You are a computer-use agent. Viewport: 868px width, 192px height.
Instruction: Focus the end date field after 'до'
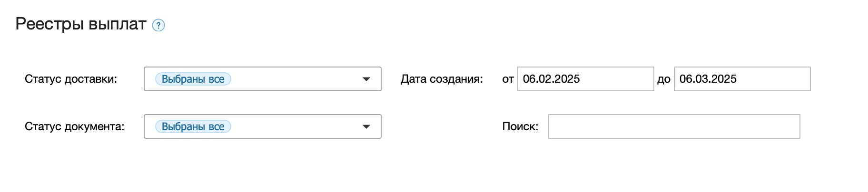click(x=742, y=79)
